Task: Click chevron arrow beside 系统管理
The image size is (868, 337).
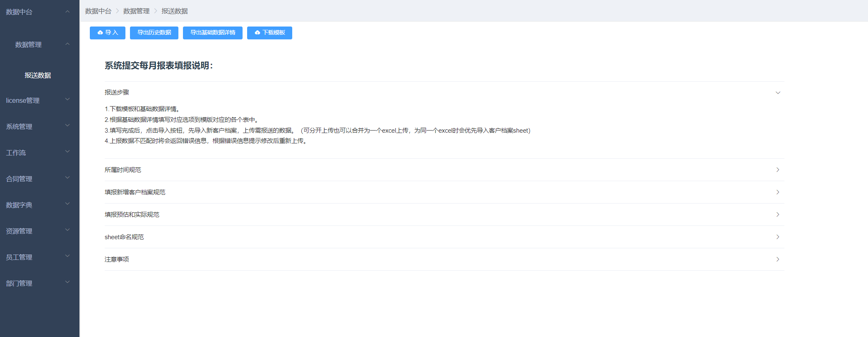Action: click(x=67, y=125)
